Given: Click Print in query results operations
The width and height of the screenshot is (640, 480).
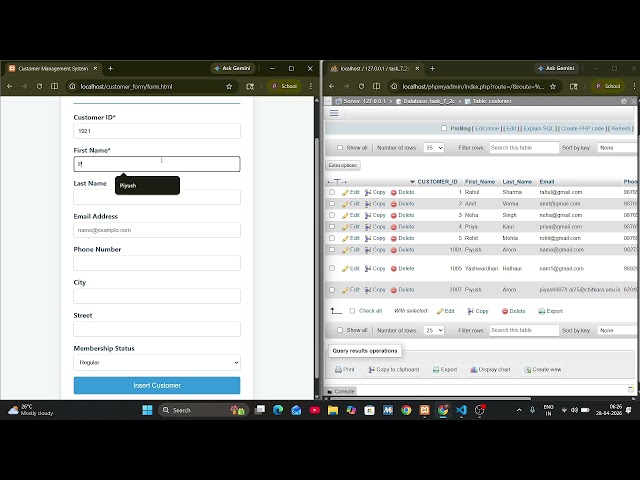Looking at the screenshot, I should (345, 369).
